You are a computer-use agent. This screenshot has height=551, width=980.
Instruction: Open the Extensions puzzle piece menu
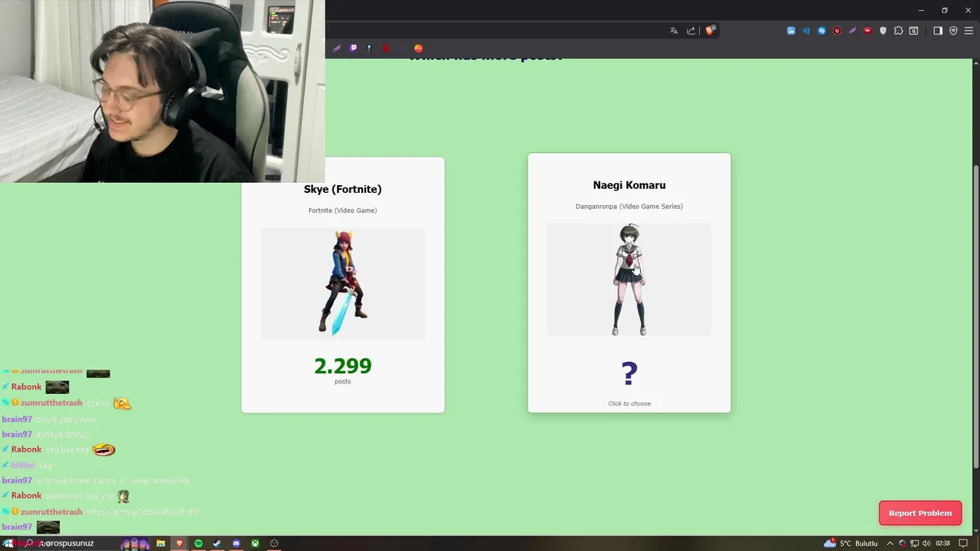[x=898, y=31]
